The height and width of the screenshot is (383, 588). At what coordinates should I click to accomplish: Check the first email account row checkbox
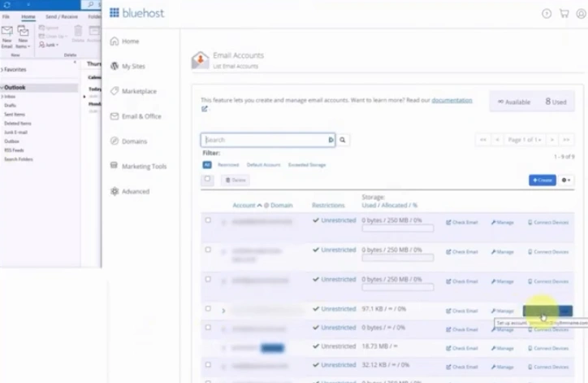point(208,220)
